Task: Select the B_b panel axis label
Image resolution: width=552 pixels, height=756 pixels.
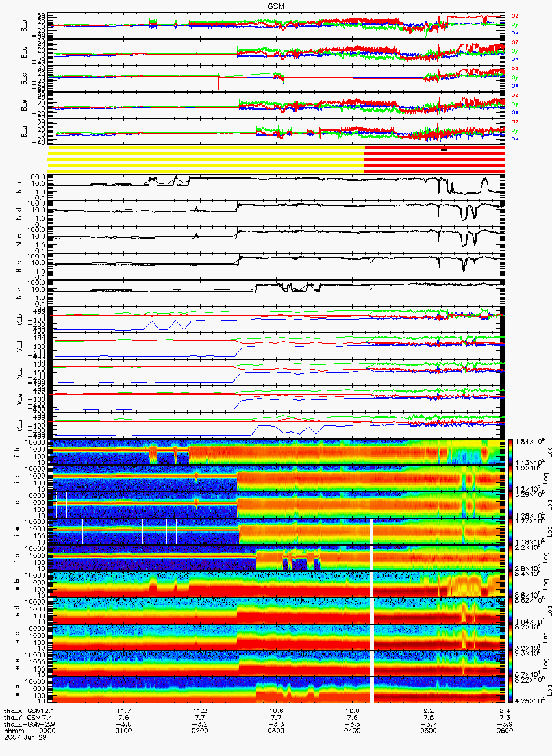Action: tap(23, 26)
